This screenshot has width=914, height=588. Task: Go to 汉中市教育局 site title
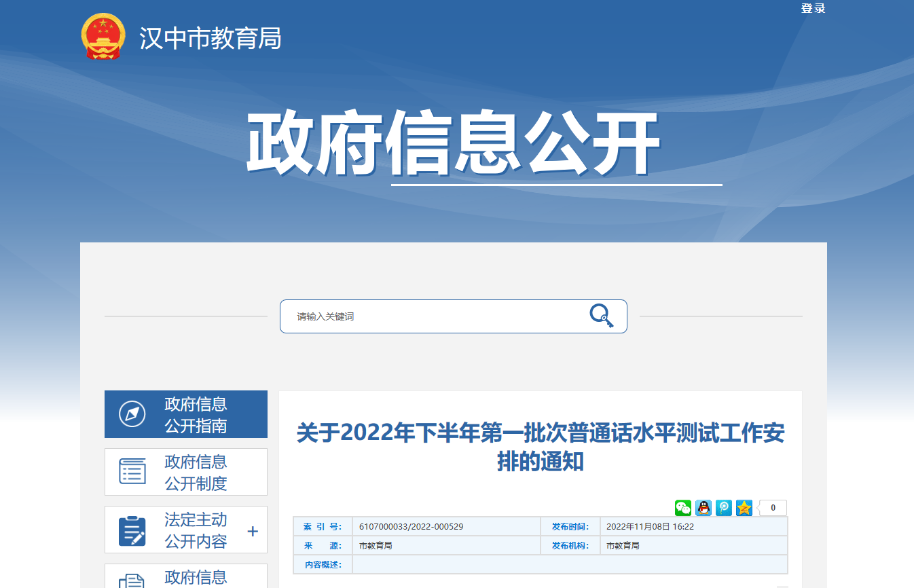211,38
